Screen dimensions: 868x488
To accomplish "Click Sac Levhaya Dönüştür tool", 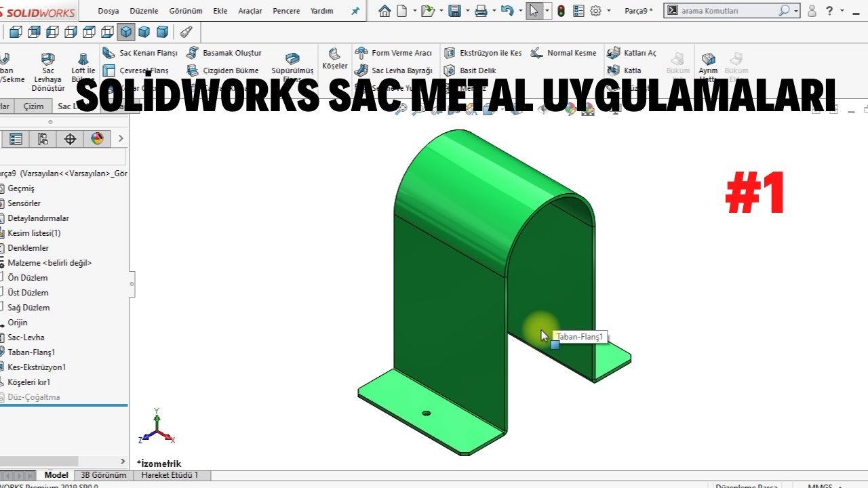I will pyautogui.click(x=48, y=73).
